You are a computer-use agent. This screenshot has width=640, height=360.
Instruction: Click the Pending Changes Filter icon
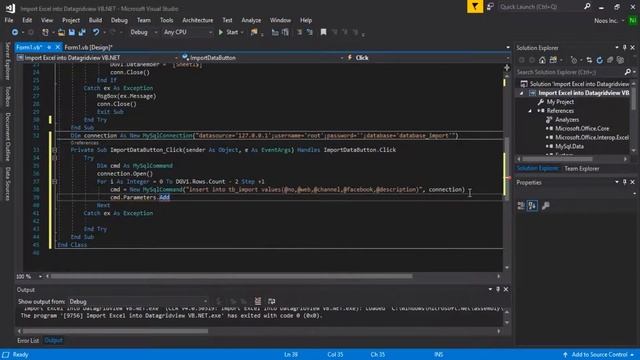[574, 60]
